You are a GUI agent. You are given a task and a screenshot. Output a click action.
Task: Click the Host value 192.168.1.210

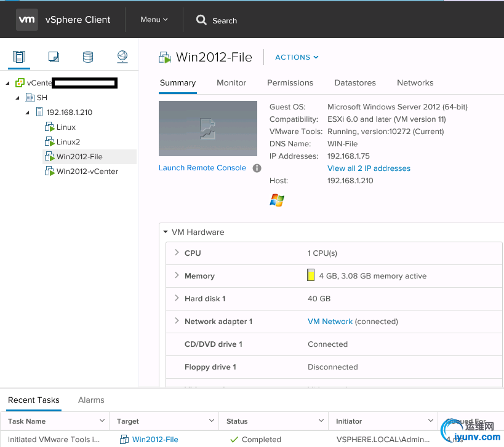(x=350, y=181)
